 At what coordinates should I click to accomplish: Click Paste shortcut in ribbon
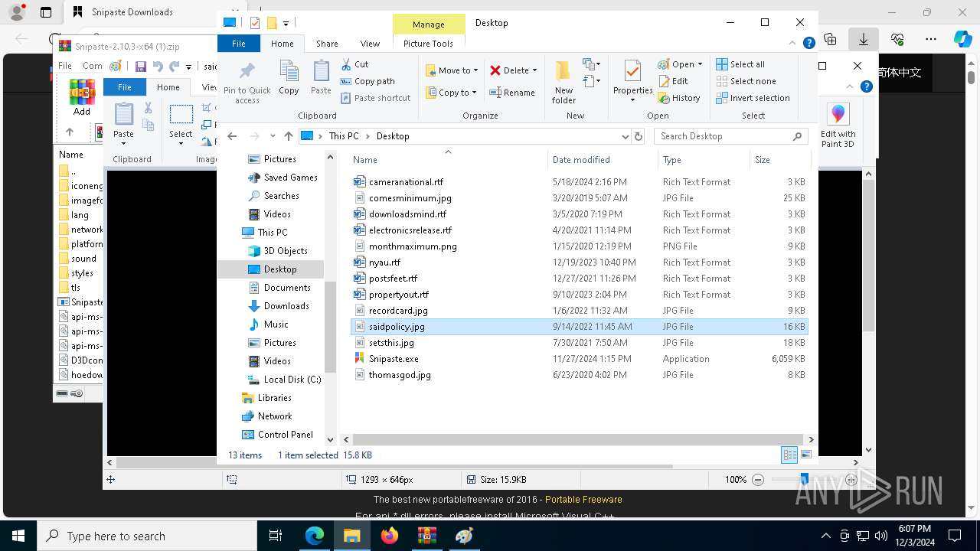(x=375, y=98)
